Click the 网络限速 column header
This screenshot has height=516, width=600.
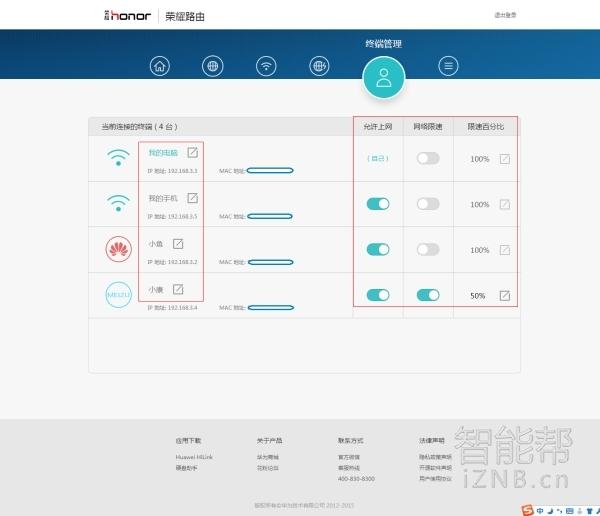click(x=428, y=126)
